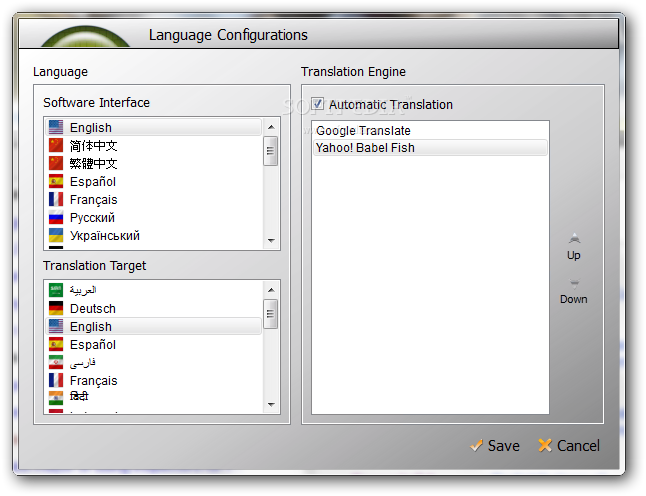
Task: Click the Save checkmark icon
Action: point(476,445)
